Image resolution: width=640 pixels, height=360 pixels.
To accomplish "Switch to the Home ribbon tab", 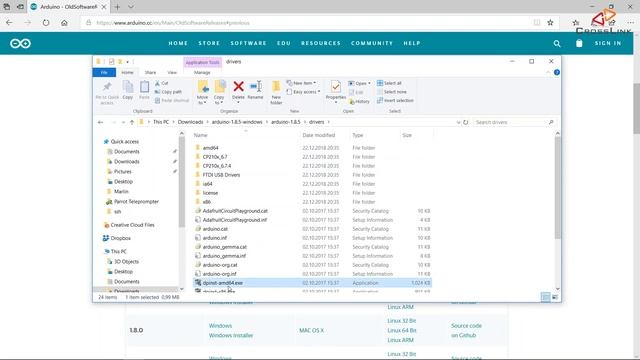I will [127, 72].
